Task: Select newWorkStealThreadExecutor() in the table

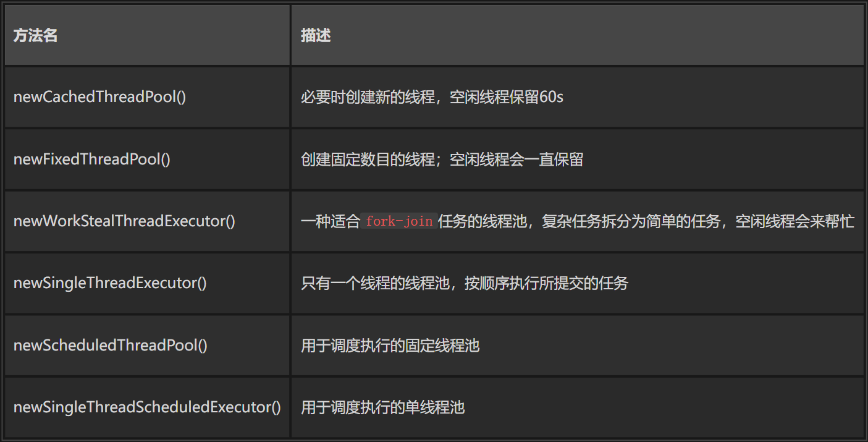Action: pyautogui.click(x=124, y=221)
